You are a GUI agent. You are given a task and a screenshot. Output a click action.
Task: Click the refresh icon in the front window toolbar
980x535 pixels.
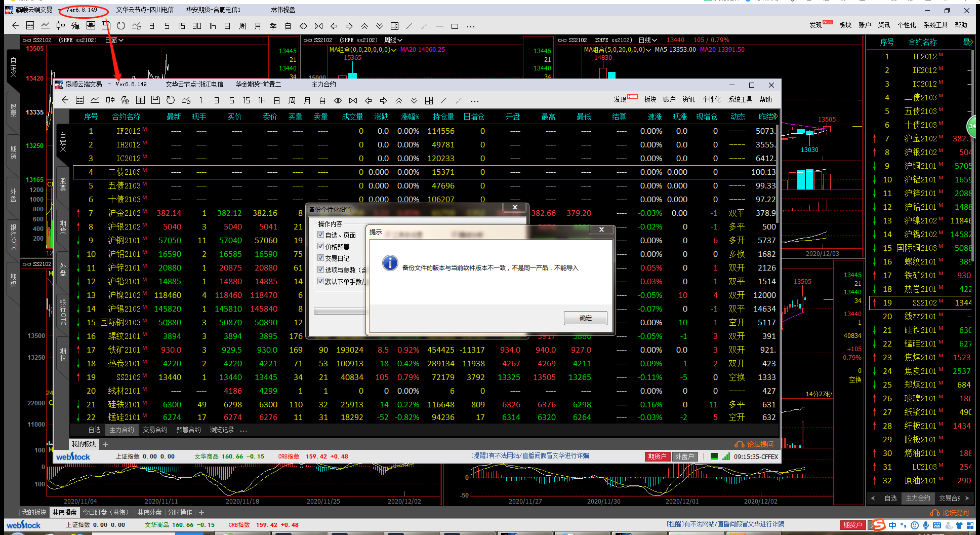click(x=171, y=100)
